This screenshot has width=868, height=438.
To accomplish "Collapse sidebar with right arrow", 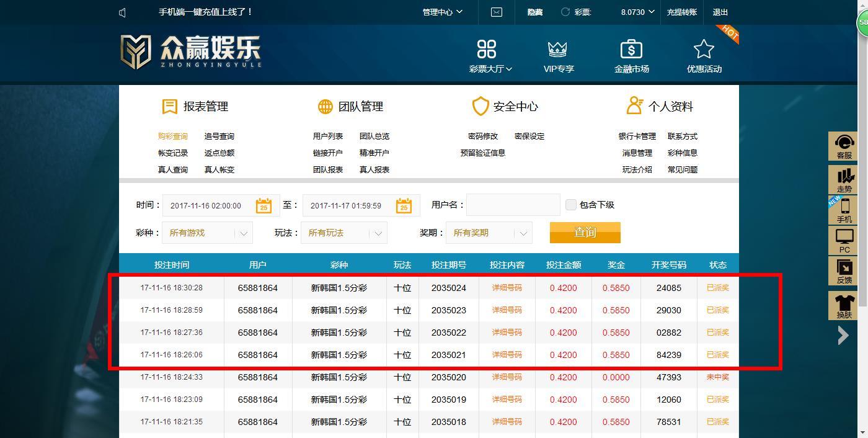I will [843, 336].
